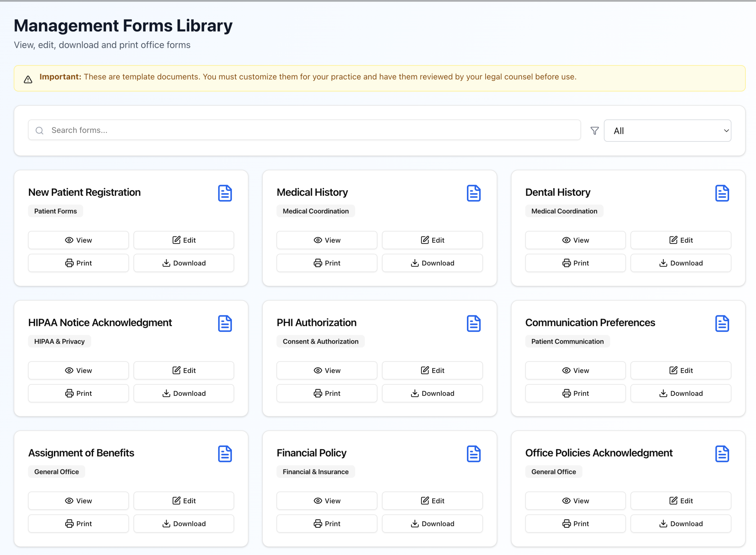Image resolution: width=756 pixels, height=555 pixels.
Task: Download the PHI Authorization form
Action: 432,393
